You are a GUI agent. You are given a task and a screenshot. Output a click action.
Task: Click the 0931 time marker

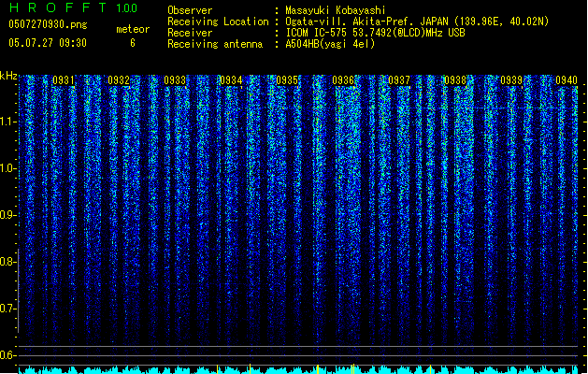(64, 80)
